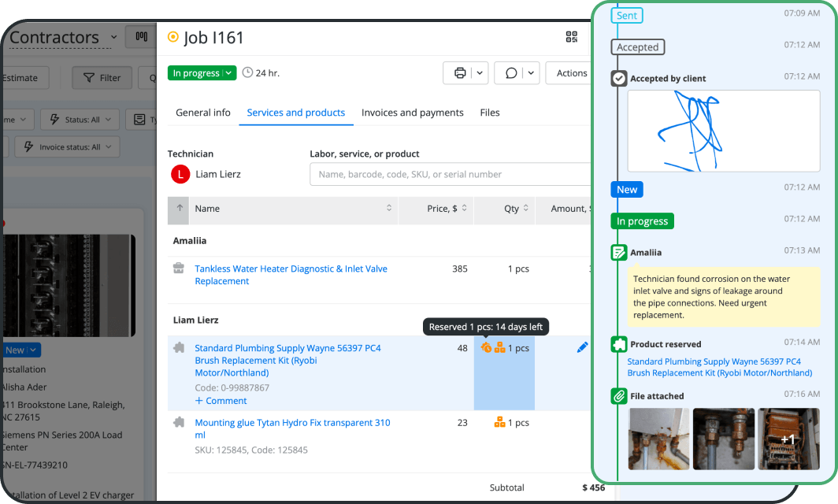Click the Amaliia note icon in timeline
Viewport: 838px width, 504px height.
[x=619, y=252]
